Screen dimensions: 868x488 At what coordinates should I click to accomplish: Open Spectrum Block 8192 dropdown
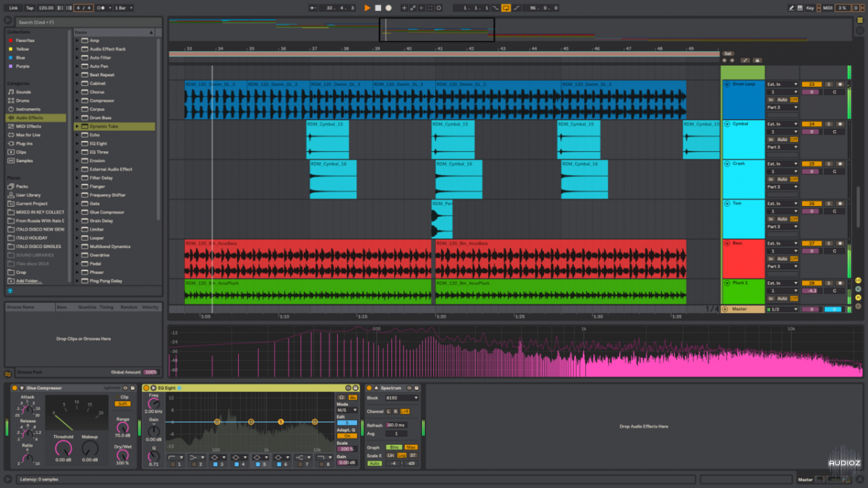click(x=402, y=398)
